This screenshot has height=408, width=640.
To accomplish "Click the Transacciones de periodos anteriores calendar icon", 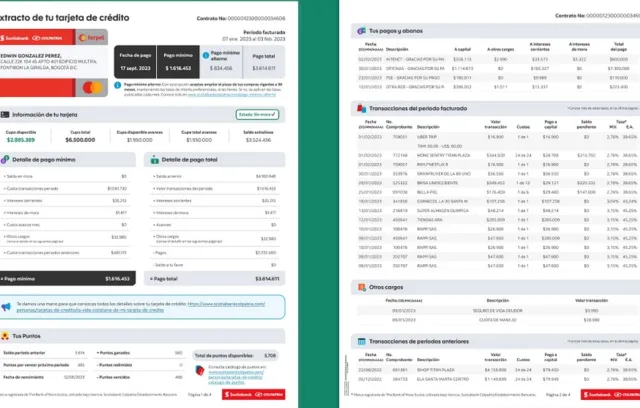I will point(362,341).
